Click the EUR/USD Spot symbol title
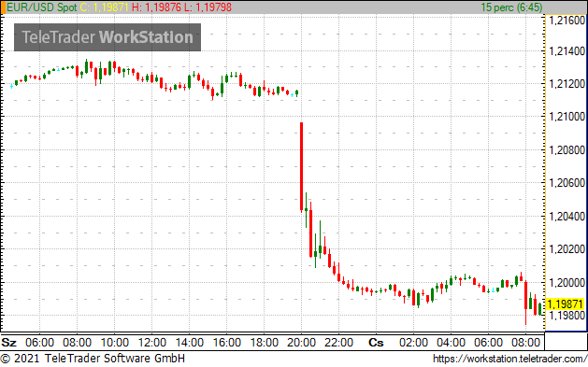The image size is (588, 367). (x=42, y=7)
